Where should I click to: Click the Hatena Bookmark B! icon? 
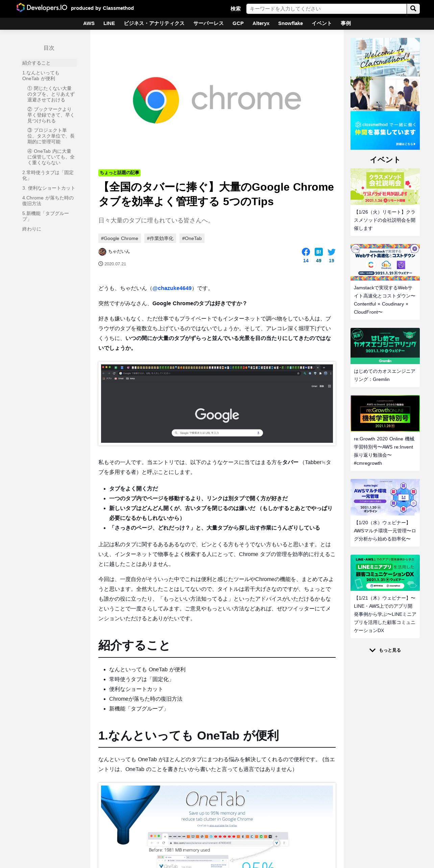tap(318, 252)
